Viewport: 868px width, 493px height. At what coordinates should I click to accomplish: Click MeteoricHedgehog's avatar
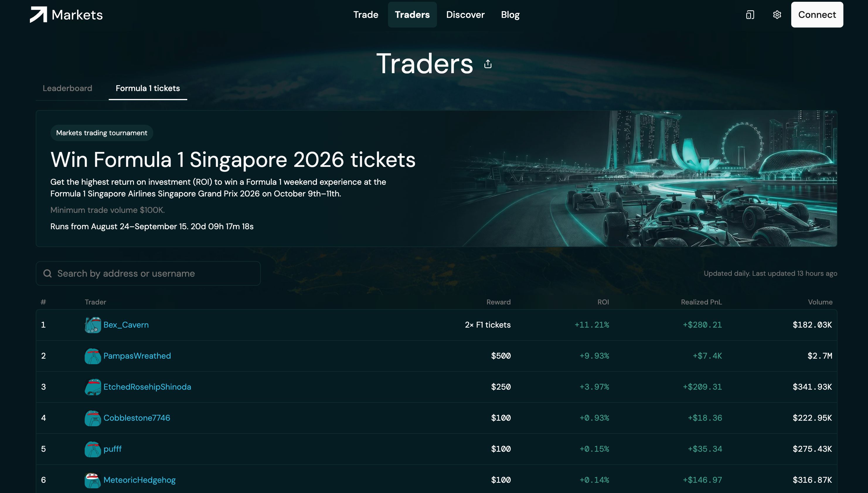pos(93,480)
